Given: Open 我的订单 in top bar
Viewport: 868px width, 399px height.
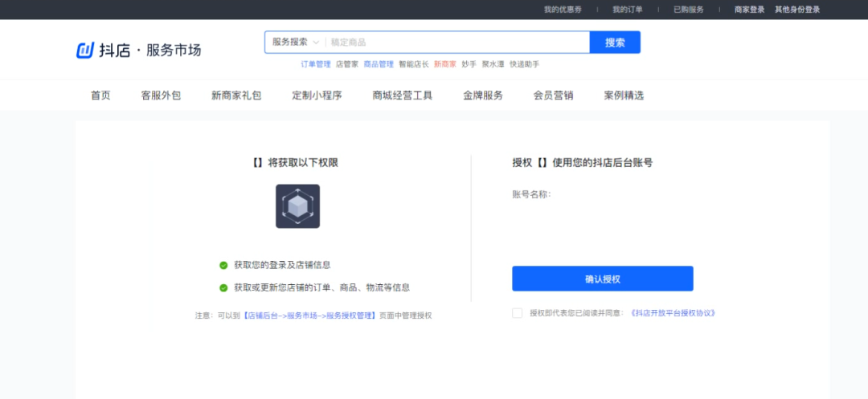Looking at the screenshot, I should click(x=627, y=10).
